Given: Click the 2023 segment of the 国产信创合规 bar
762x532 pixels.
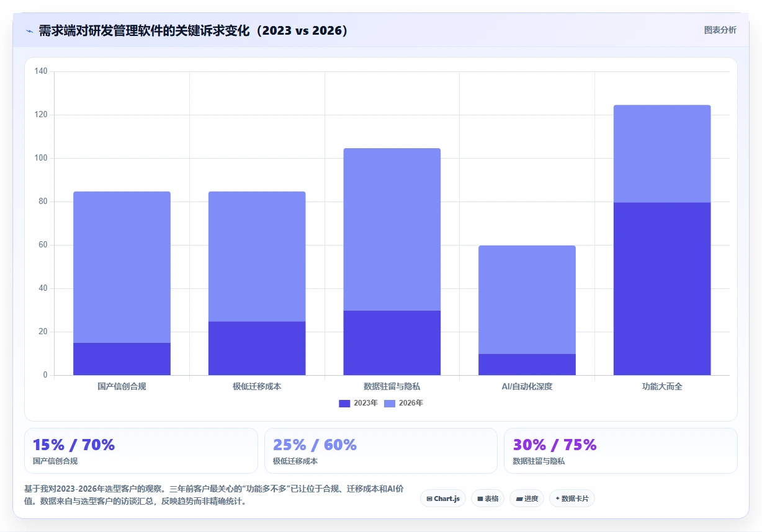Looking at the screenshot, I should [x=122, y=359].
